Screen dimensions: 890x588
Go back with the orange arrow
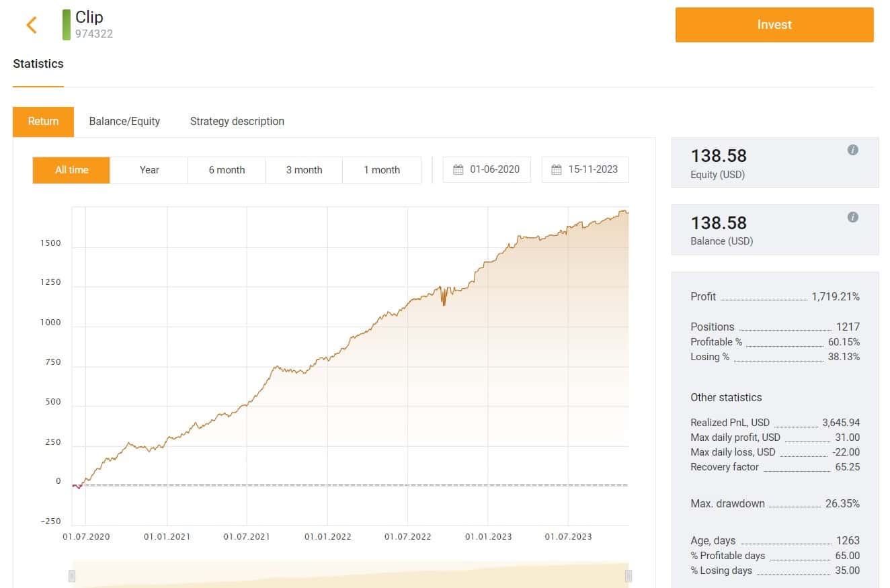point(31,25)
